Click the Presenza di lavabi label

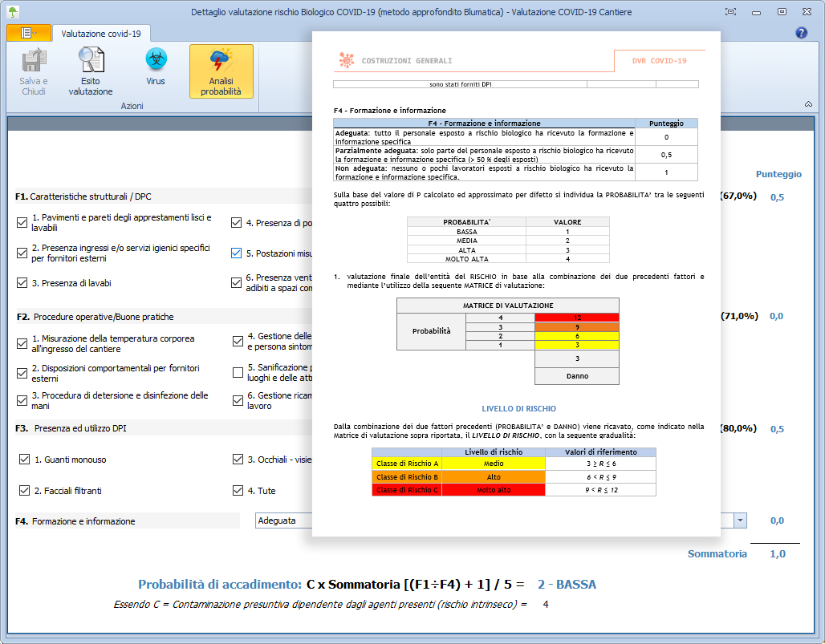coord(71,283)
